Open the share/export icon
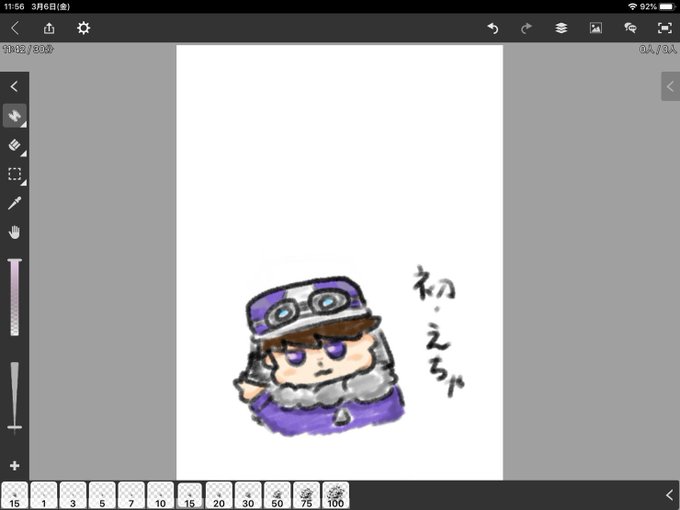 pos(49,28)
